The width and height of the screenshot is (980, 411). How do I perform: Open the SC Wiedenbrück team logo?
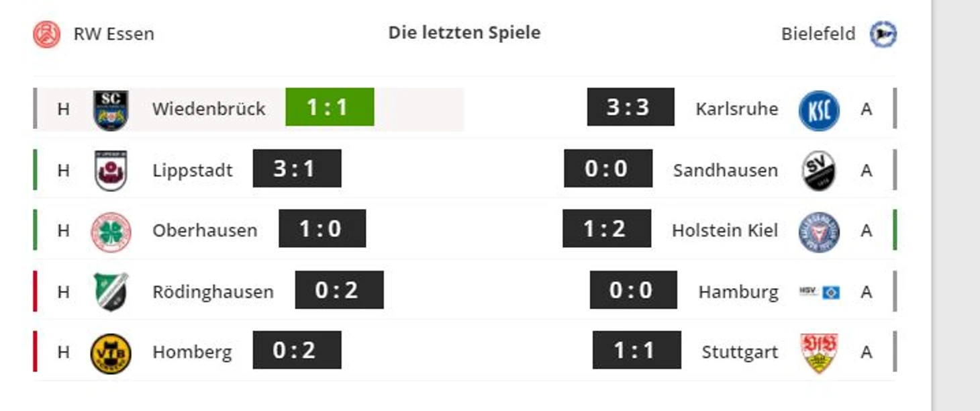click(x=111, y=110)
